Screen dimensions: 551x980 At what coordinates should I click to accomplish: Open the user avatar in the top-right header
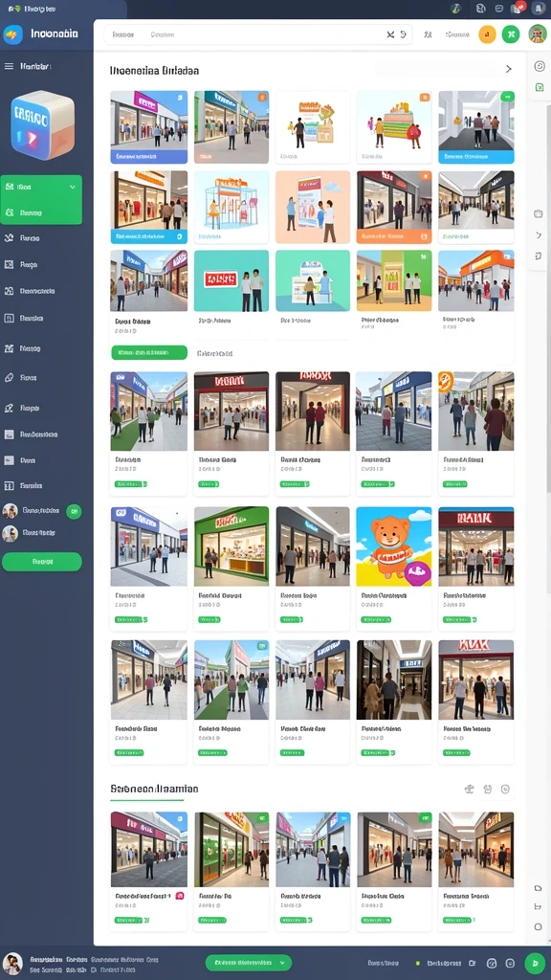click(538, 34)
